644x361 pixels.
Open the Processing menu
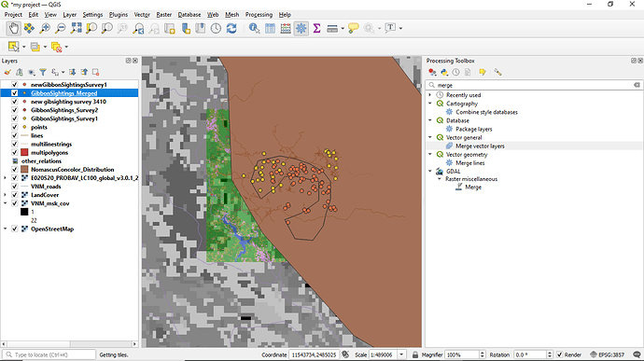(259, 14)
